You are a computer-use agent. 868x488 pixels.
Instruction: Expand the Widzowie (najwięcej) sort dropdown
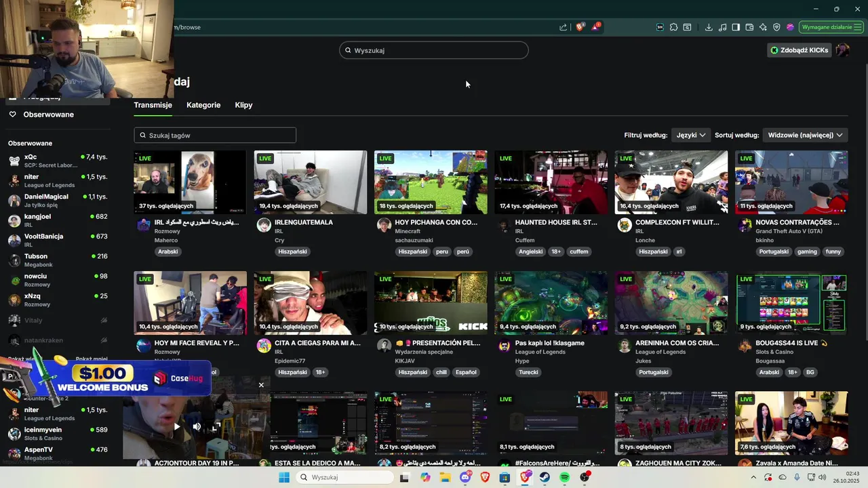coord(805,135)
